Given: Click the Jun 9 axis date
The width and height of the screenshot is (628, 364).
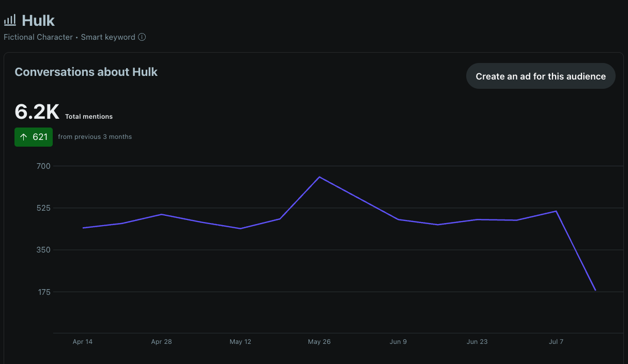Looking at the screenshot, I should point(398,342).
